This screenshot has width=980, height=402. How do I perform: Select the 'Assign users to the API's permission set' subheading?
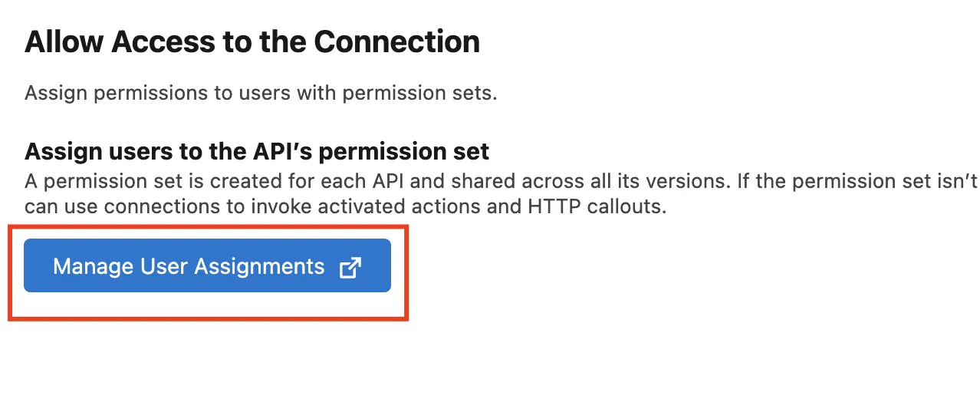pyautogui.click(x=257, y=151)
